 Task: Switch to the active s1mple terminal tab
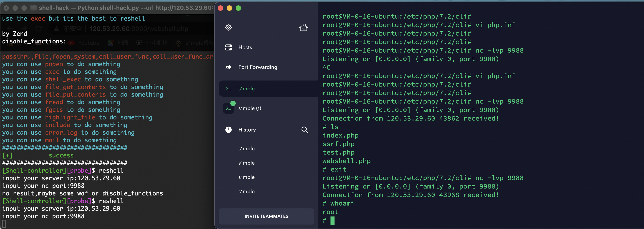[269, 89]
